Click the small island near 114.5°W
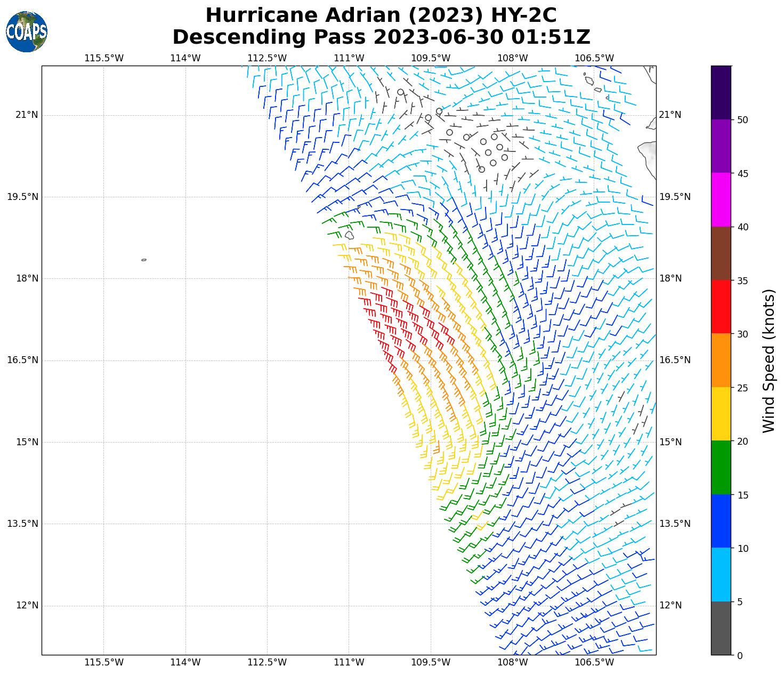Screen dimensions: 784x674 tap(144, 260)
